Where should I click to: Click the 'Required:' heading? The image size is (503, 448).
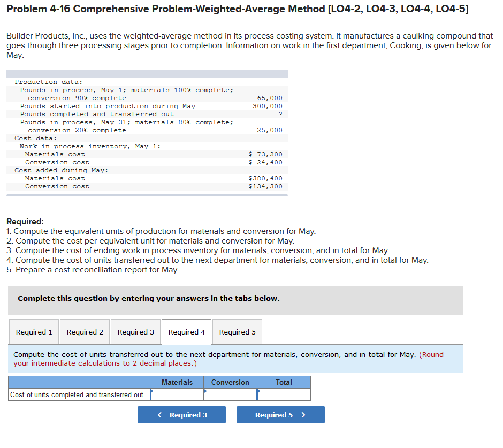[25, 222]
